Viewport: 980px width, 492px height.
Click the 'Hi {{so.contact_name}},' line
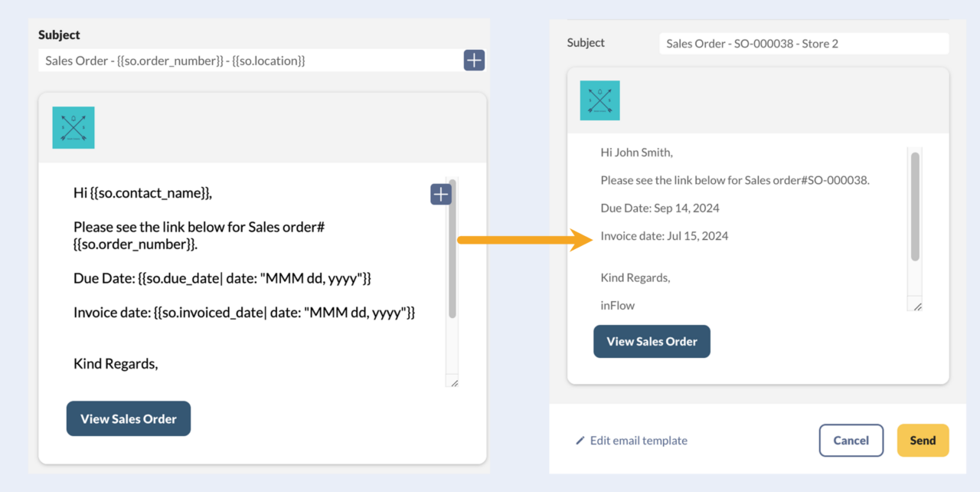pos(142,193)
